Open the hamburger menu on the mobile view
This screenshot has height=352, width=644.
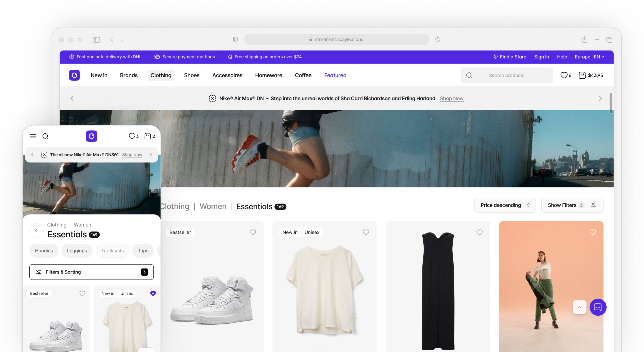33,136
